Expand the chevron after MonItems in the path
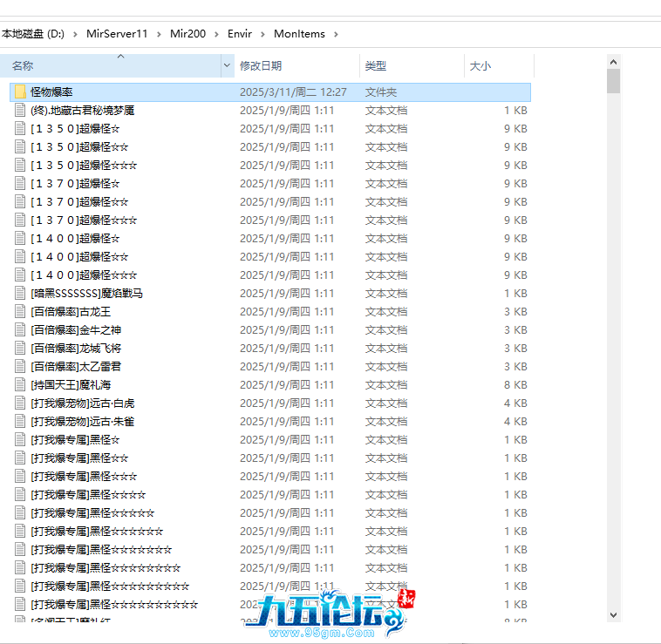This screenshot has height=644, width=661. pyautogui.click(x=337, y=34)
